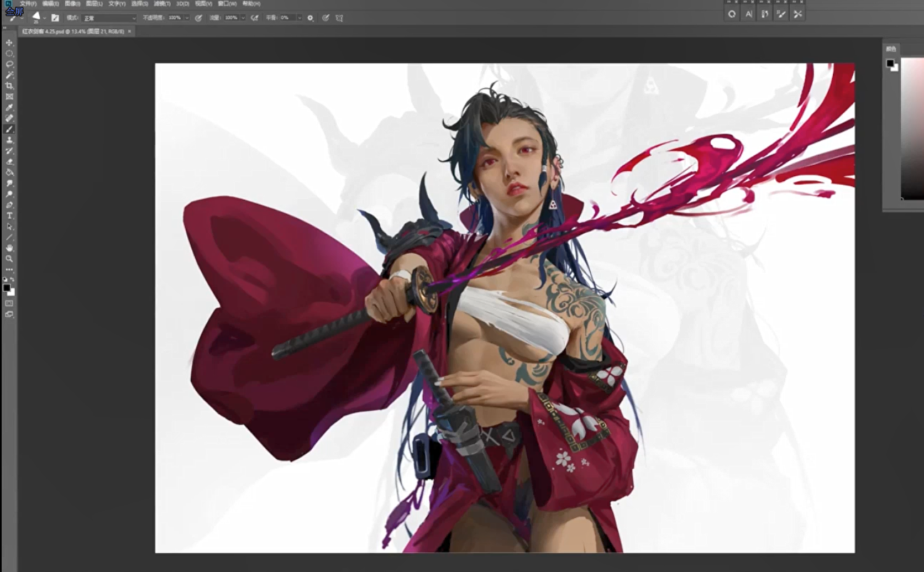
Task: Open the 选择(S) menu
Action: (x=139, y=3)
